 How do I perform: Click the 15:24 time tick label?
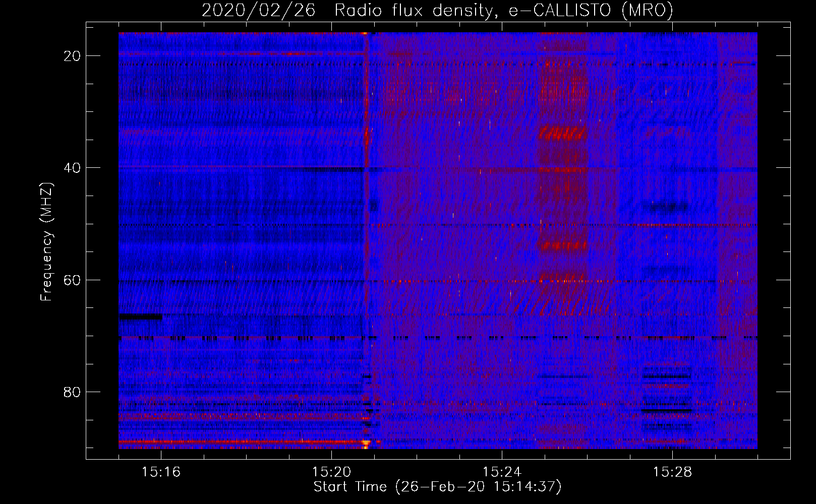(502, 472)
